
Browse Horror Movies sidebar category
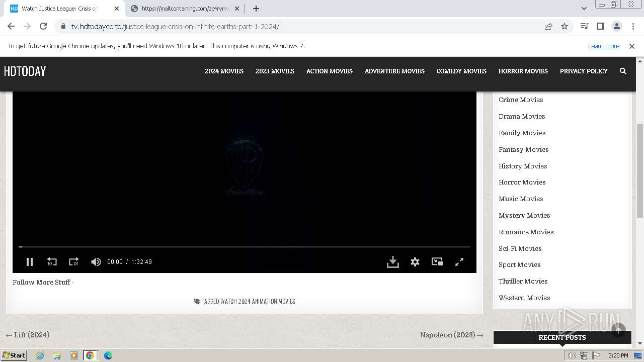(522, 182)
